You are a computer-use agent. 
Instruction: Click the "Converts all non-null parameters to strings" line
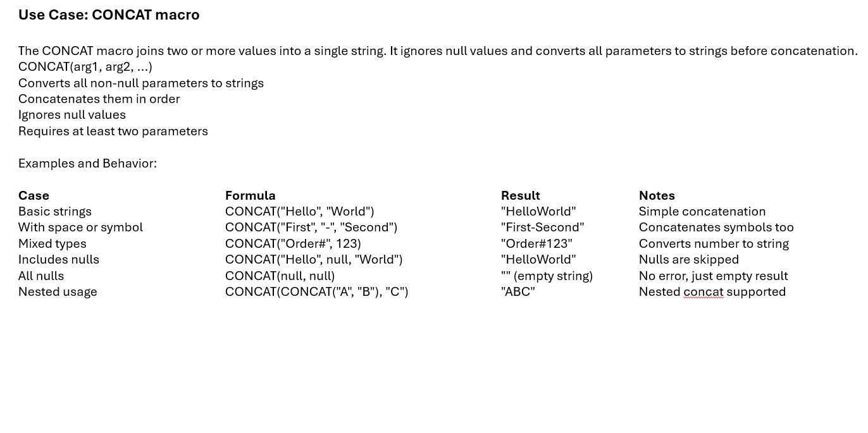coord(141,83)
